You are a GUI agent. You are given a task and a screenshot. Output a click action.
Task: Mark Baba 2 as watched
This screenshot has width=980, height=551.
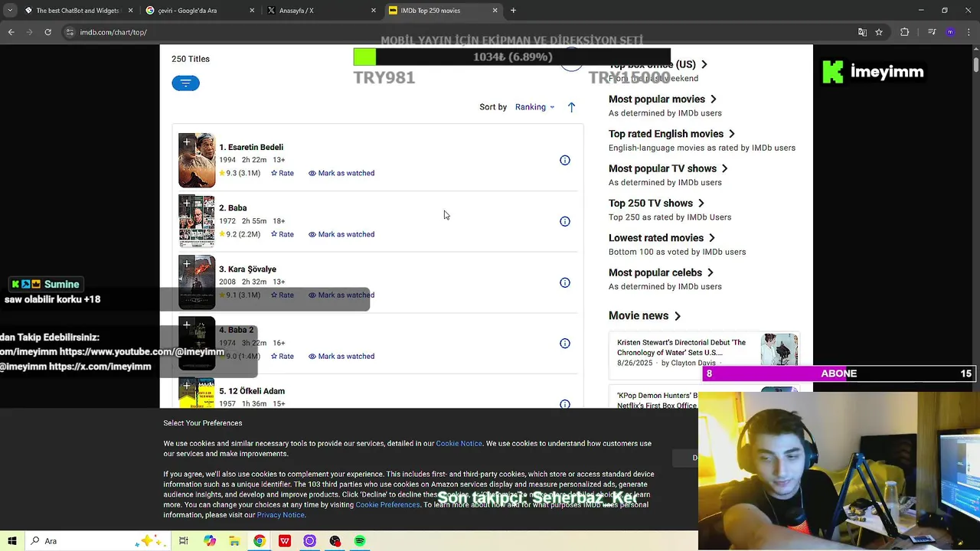point(341,356)
